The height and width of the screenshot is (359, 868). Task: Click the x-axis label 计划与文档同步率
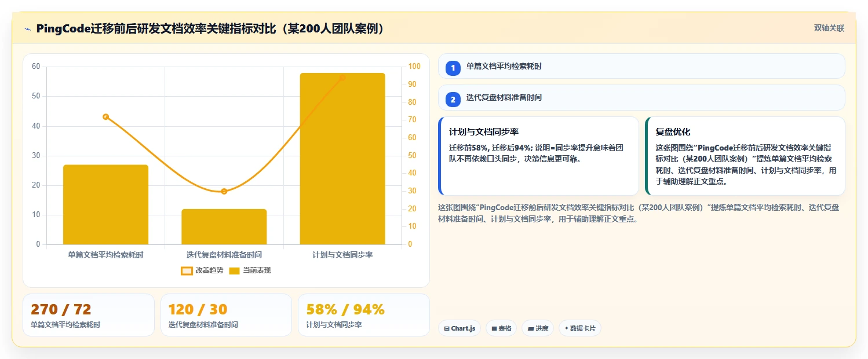(x=342, y=255)
